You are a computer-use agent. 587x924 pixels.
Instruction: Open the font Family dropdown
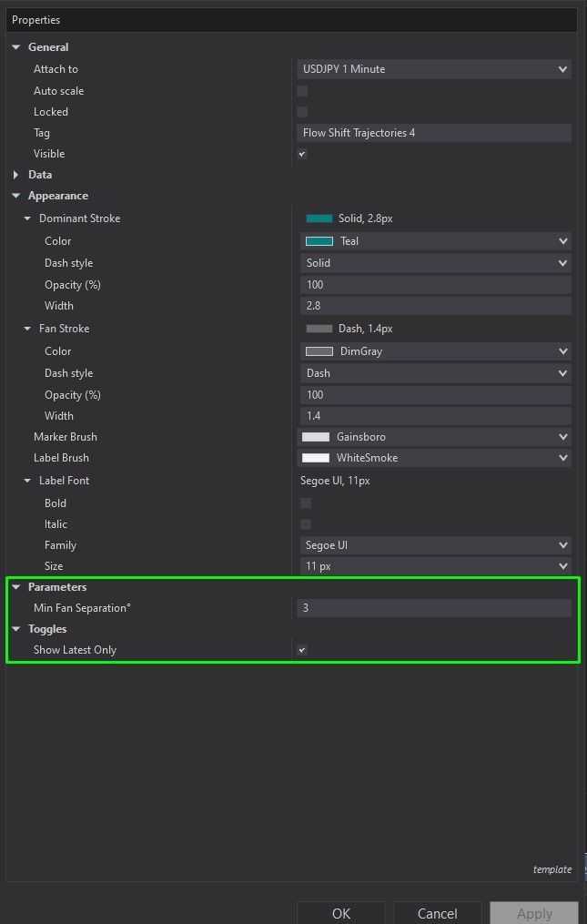click(434, 545)
